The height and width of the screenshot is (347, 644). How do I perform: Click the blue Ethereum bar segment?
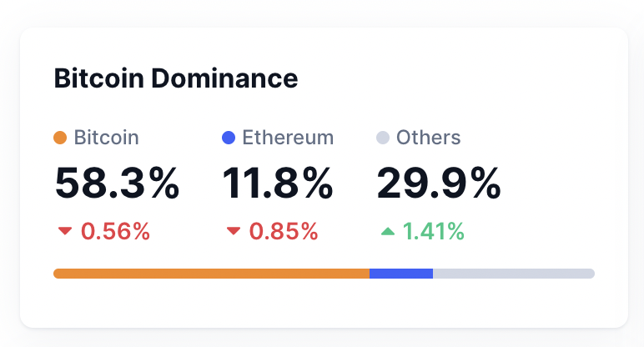(401, 274)
